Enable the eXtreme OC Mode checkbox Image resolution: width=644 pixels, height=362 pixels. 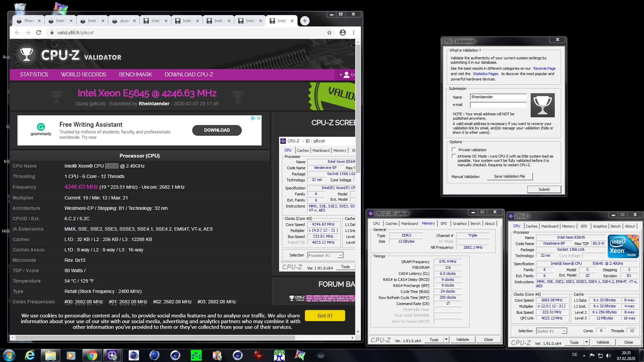(x=454, y=156)
